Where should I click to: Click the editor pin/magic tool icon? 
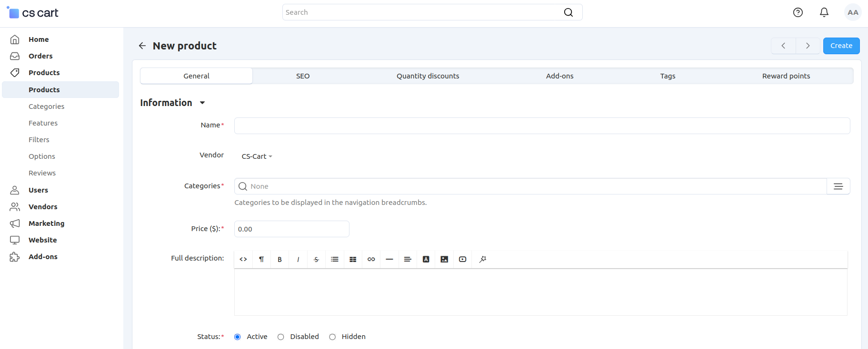click(x=482, y=259)
